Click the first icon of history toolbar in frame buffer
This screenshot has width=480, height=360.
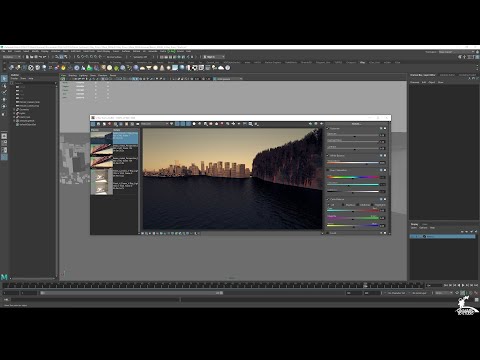93,124
